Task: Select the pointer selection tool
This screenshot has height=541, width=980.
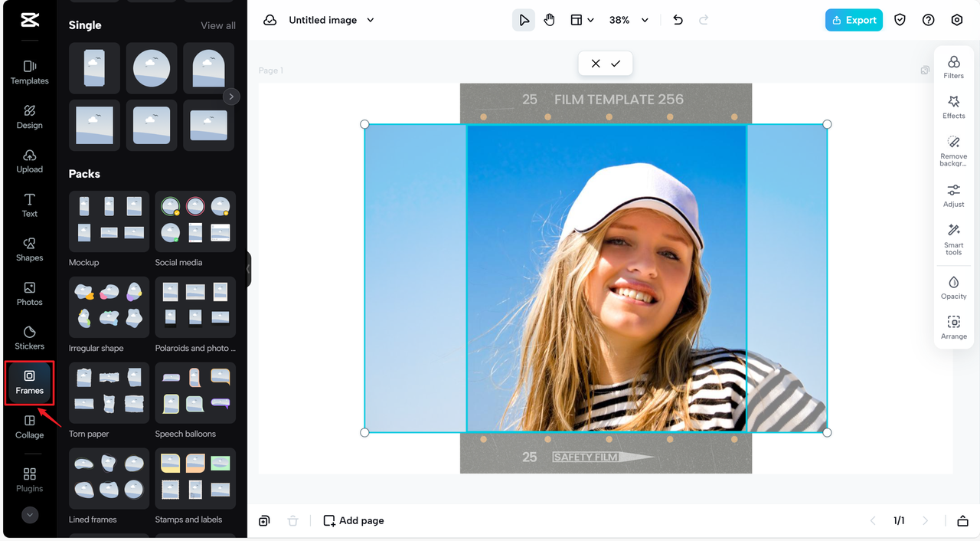Action: [524, 20]
